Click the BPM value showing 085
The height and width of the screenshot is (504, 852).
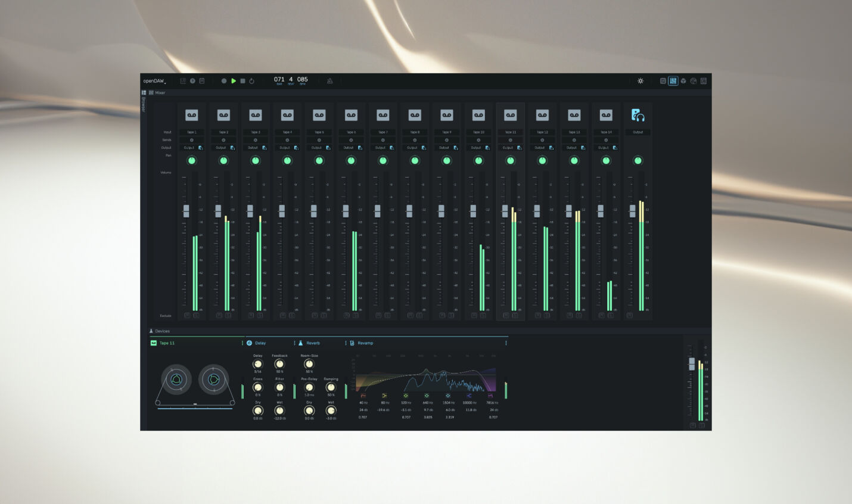[x=302, y=79]
